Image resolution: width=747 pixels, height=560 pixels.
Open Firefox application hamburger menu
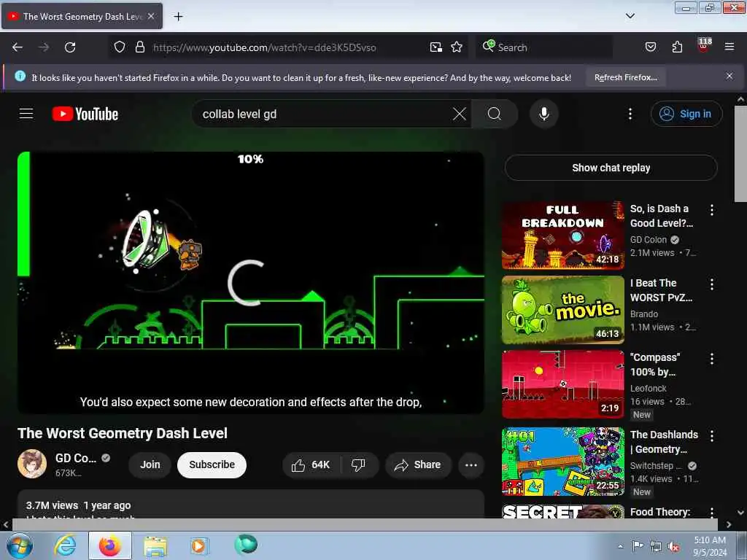[729, 47]
